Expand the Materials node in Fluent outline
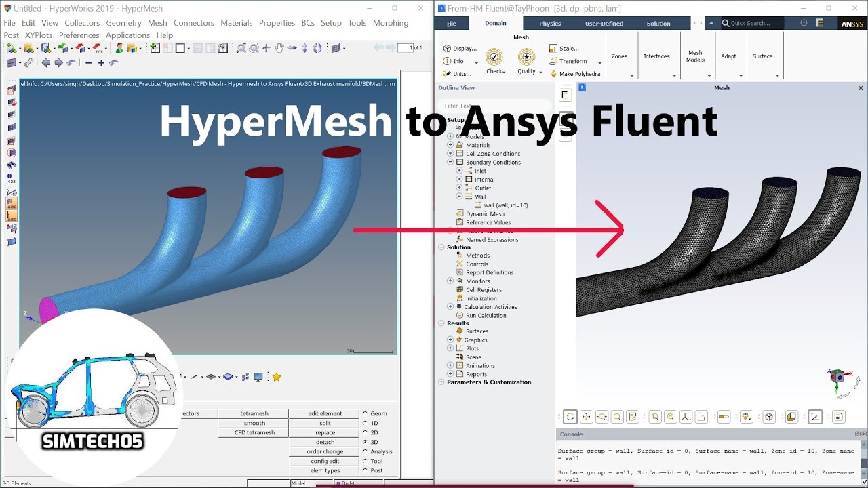This screenshot has height=488, width=868. (x=450, y=145)
